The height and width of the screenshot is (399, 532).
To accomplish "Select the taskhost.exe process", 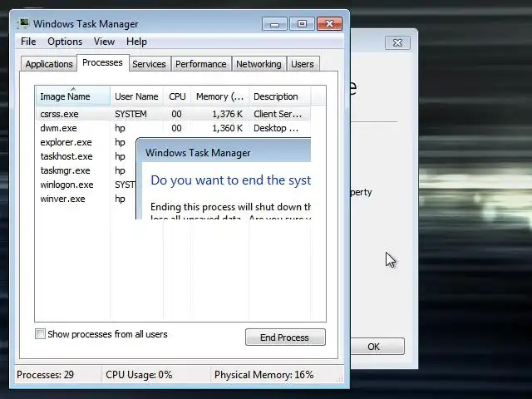I will (x=66, y=156).
